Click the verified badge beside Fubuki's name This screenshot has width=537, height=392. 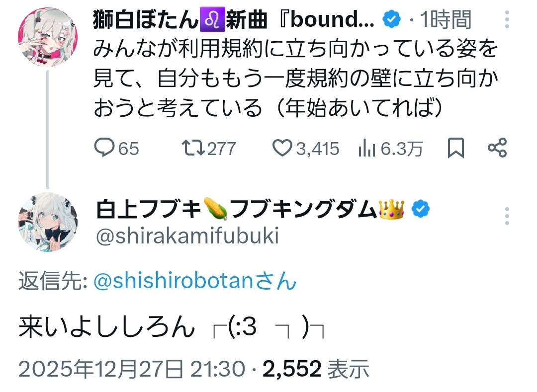[422, 210]
